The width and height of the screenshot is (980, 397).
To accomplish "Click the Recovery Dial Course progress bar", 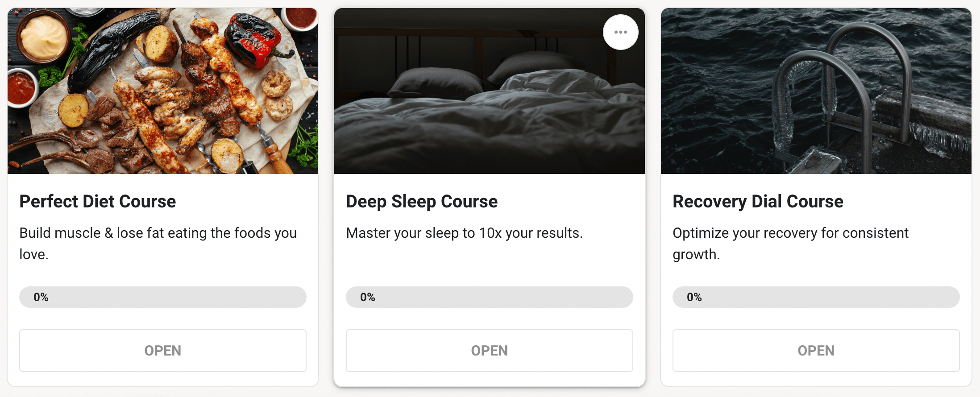I will tap(816, 297).
